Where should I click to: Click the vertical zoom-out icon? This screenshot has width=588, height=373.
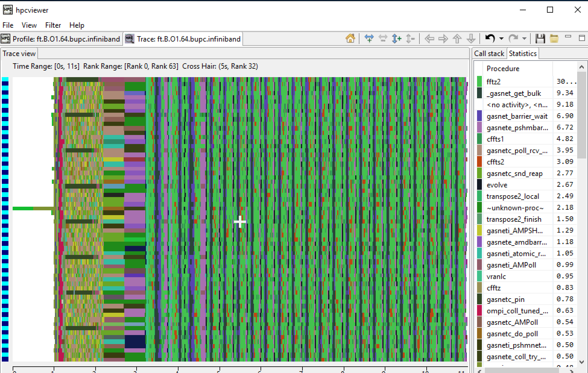(x=410, y=39)
